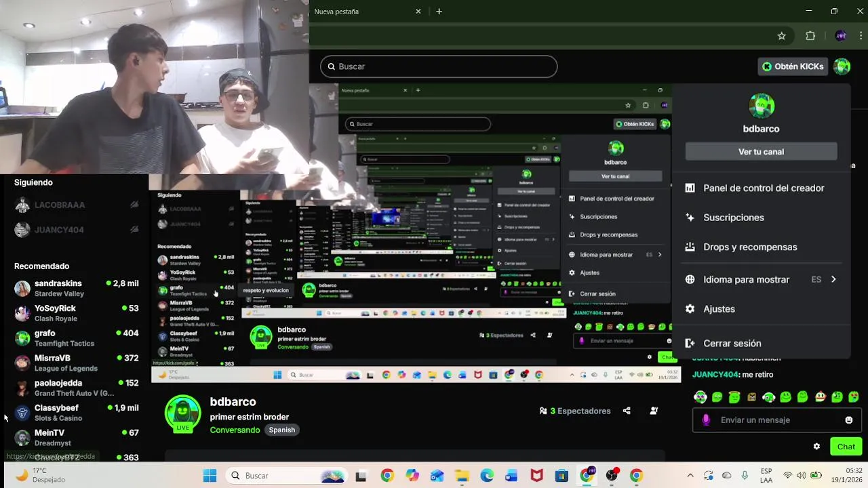Open Word from the outer taskbar
The height and width of the screenshot is (488, 868).
tap(511, 476)
